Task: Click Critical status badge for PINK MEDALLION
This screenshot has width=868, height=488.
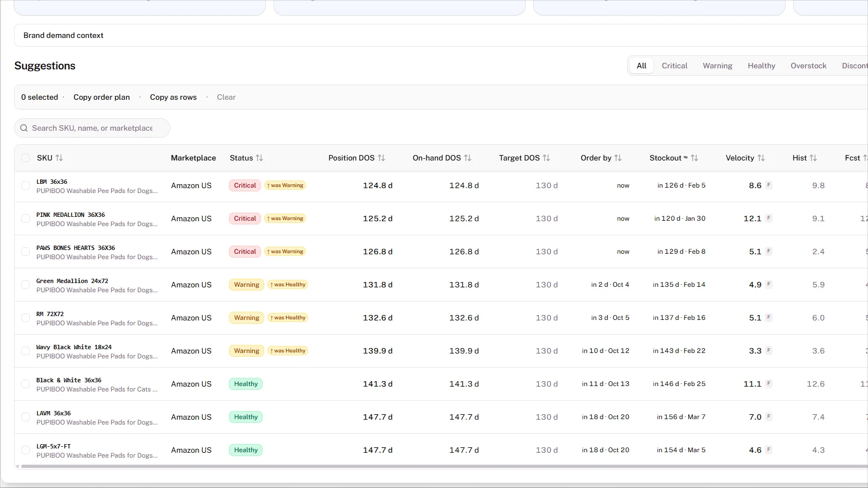Action: (x=245, y=219)
